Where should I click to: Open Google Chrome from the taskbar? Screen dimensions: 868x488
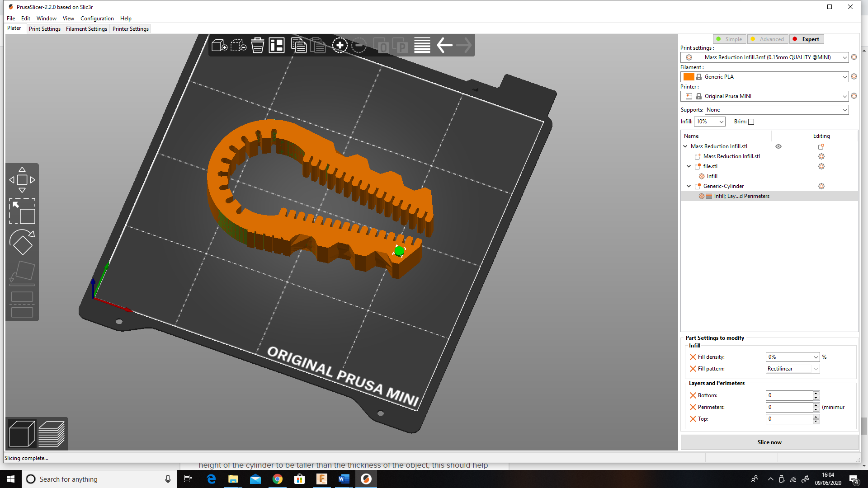coord(278,479)
